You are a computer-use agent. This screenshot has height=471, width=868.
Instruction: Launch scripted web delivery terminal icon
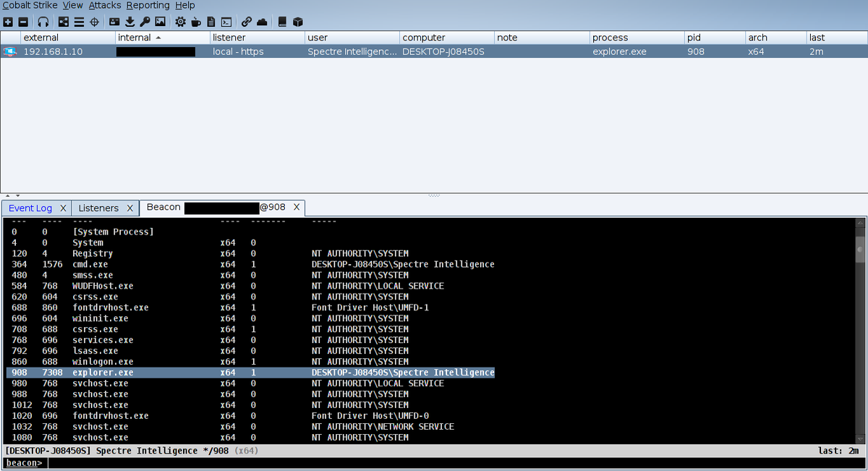pos(226,22)
